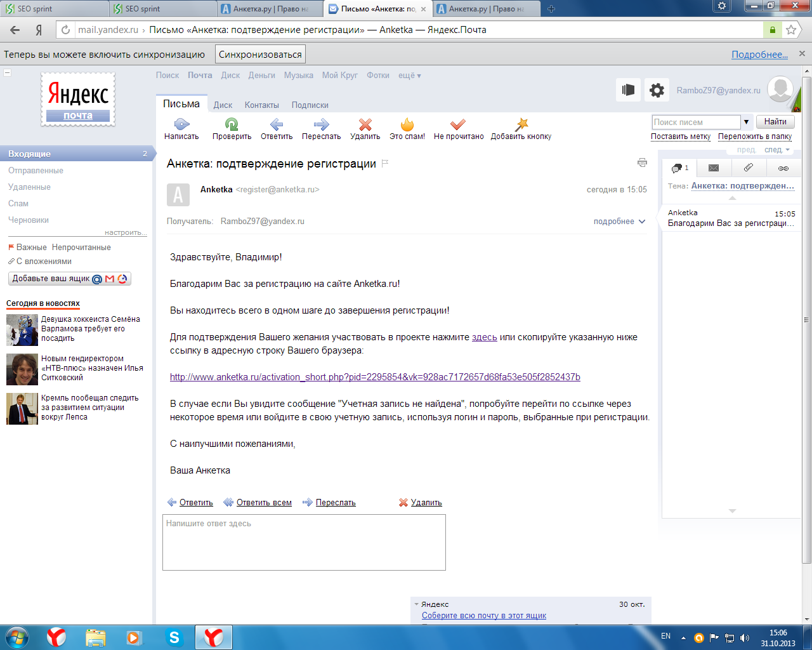Click the здесь confirmation link
This screenshot has width=812, height=650.
coord(485,337)
